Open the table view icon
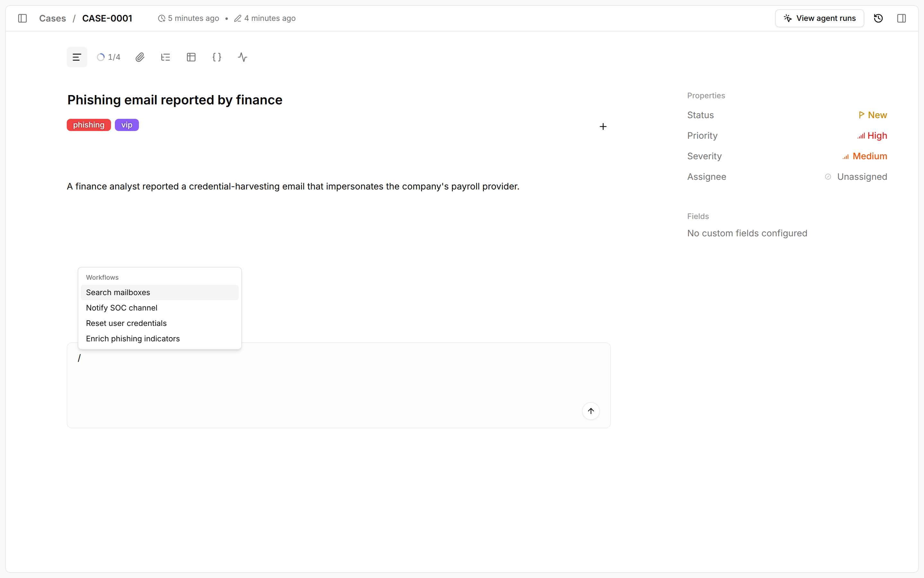The width and height of the screenshot is (924, 578). click(x=191, y=57)
